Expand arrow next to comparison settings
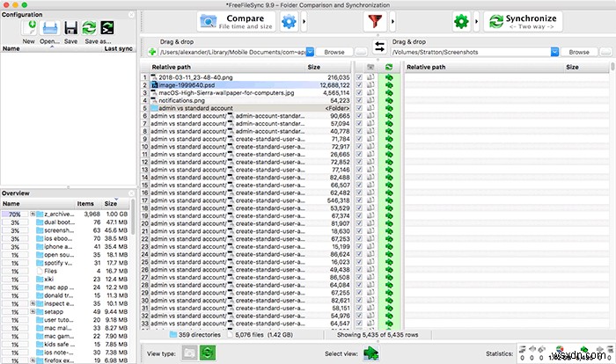The width and height of the screenshot is (616, 364). 304,21
